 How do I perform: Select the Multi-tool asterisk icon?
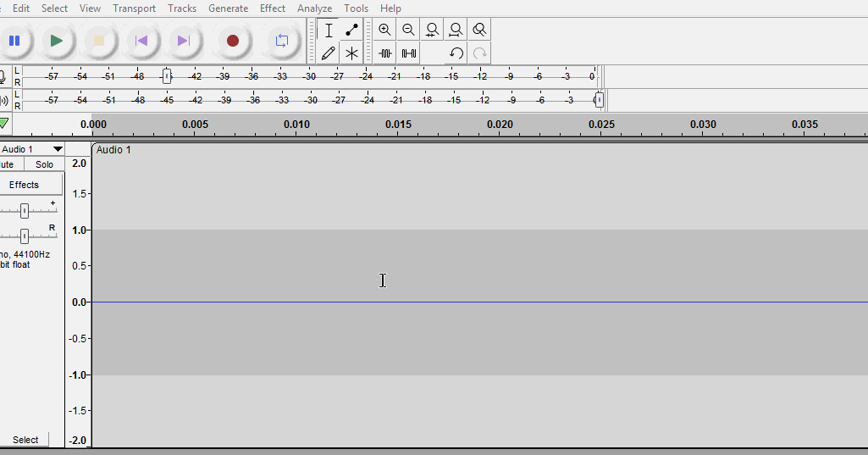pos(351,53)
